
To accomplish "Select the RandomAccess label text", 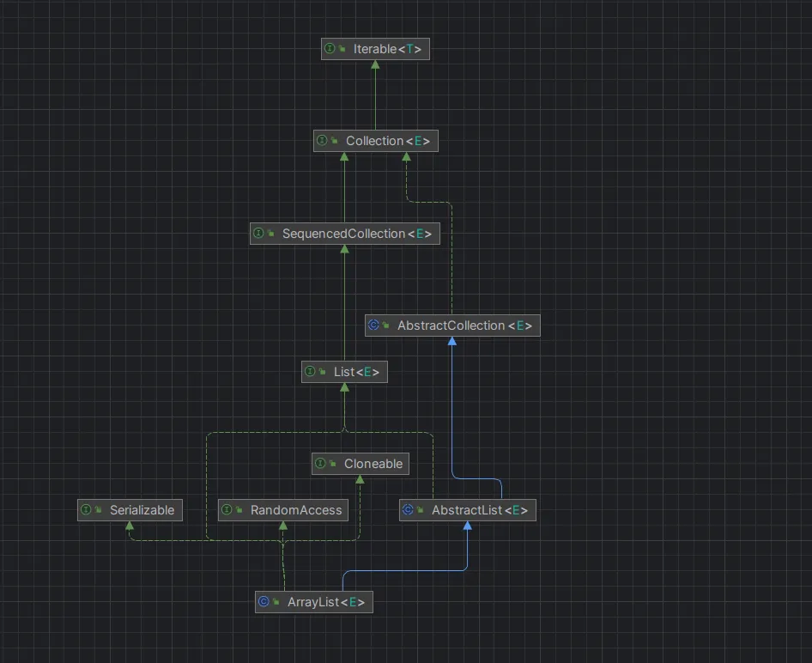I will click(296, 510).
